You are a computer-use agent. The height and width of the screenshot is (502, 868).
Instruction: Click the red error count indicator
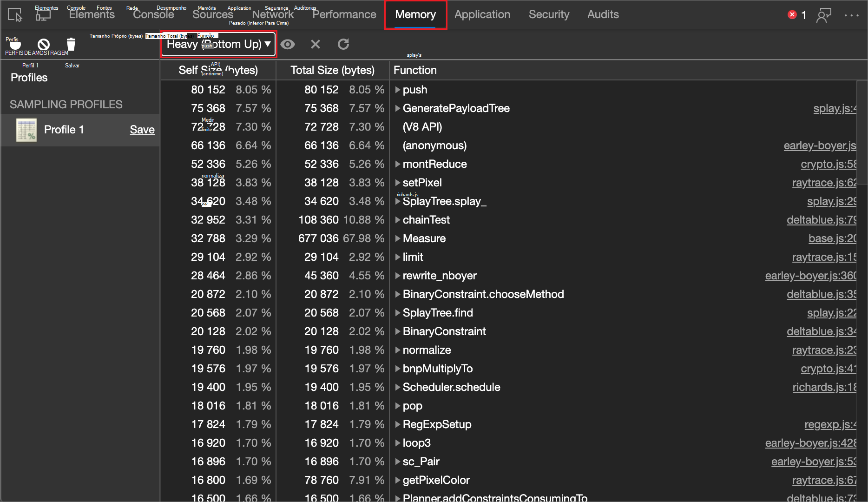[796, 15]
